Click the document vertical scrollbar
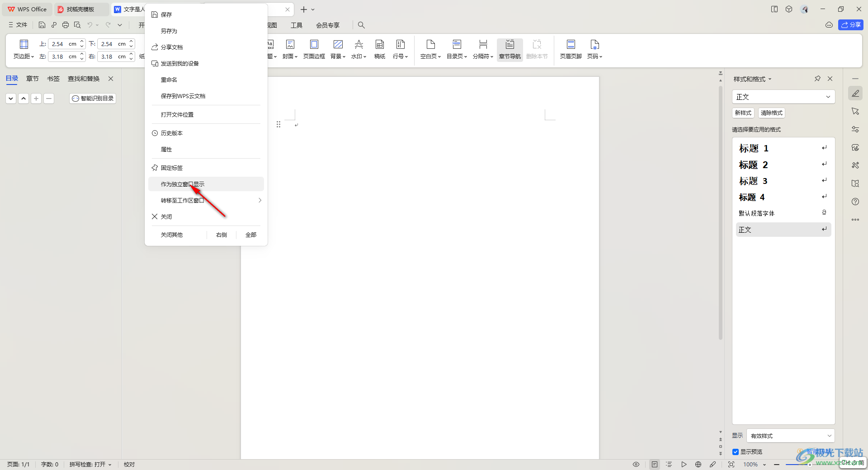The height and width of the screenshot is (470, 868). [721, 212]
